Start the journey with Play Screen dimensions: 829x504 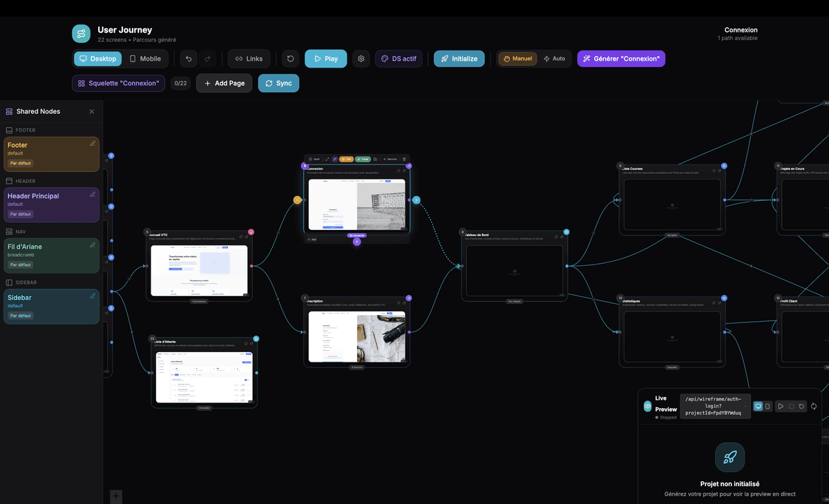click(x=325, y=59)
